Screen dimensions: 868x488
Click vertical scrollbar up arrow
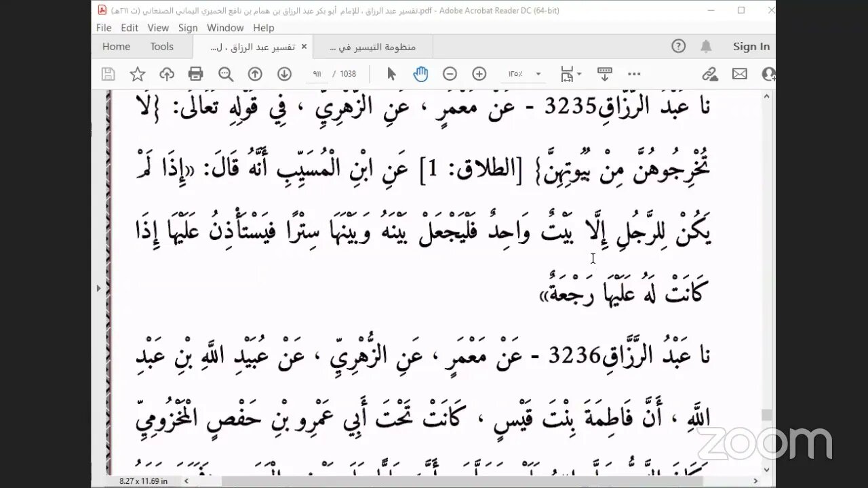click(766, 96)
